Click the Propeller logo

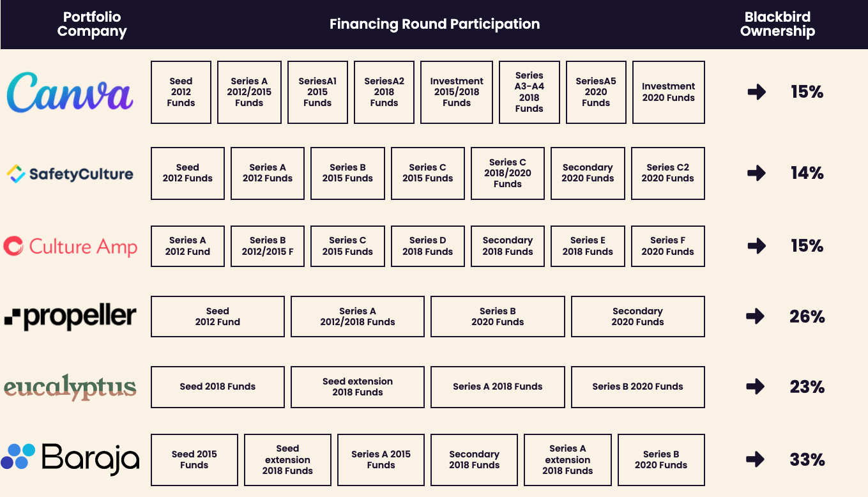click(x=70, y=317)
